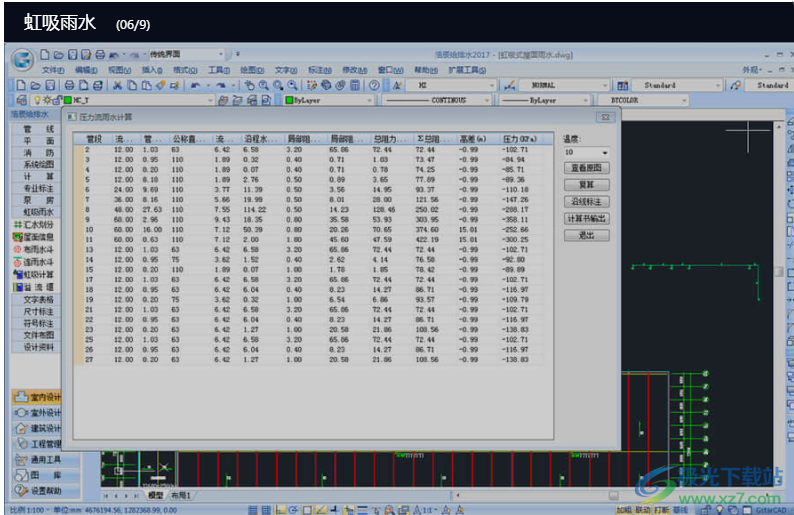Open the ByLayer color dropdown

(328, 100)
